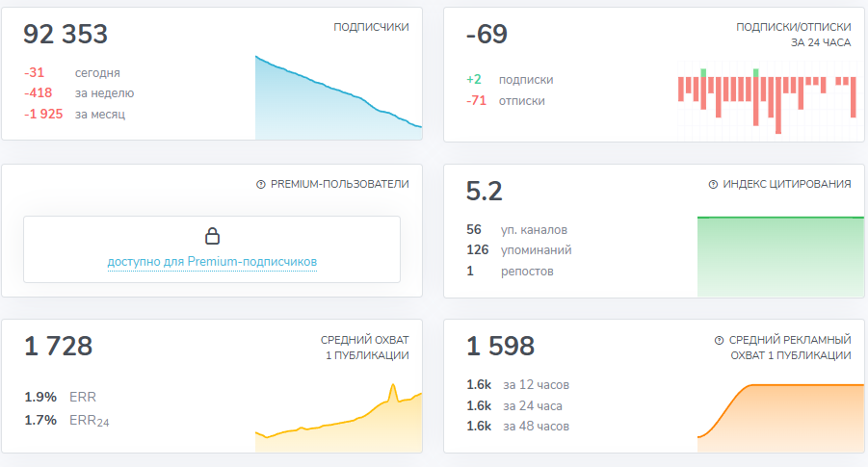Click the help icon beside ИНДЕКС ЦИТИРОВАНИЯ
The image size is (868, 467).
pyautogui.click(x=713, y=184)
